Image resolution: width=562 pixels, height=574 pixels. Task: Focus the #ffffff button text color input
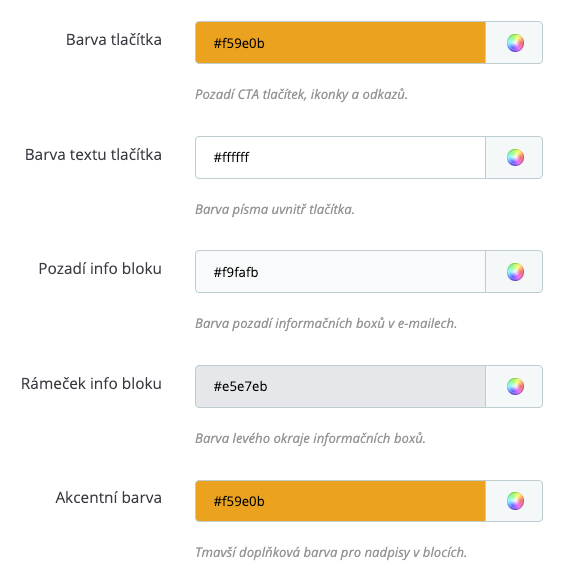340,158
